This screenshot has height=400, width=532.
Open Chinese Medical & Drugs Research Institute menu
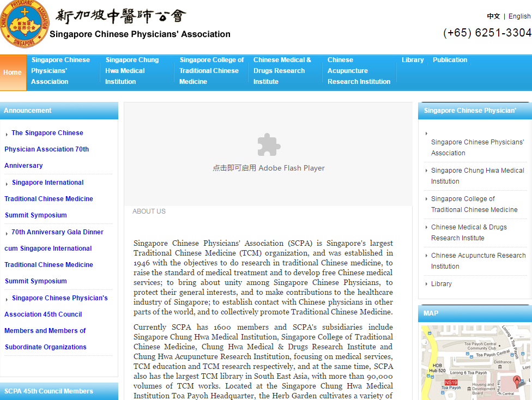coord(282,71)
